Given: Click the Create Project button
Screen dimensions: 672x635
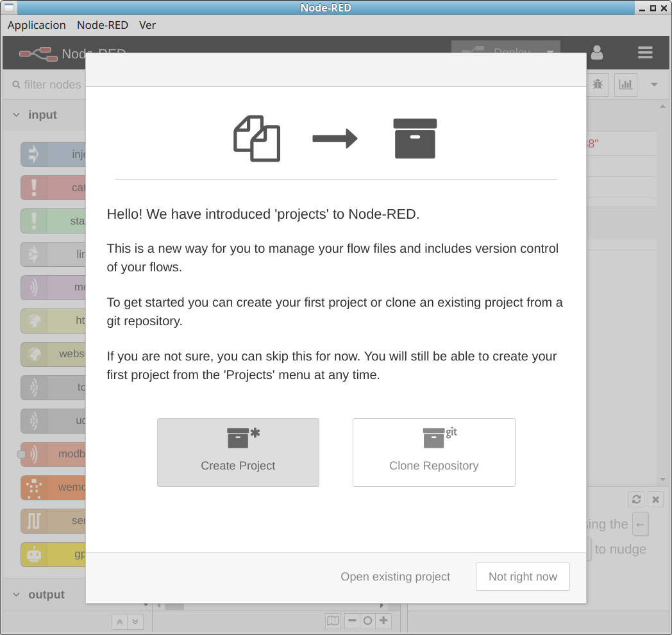Looking at the screenshot, I should click(238, 452).
